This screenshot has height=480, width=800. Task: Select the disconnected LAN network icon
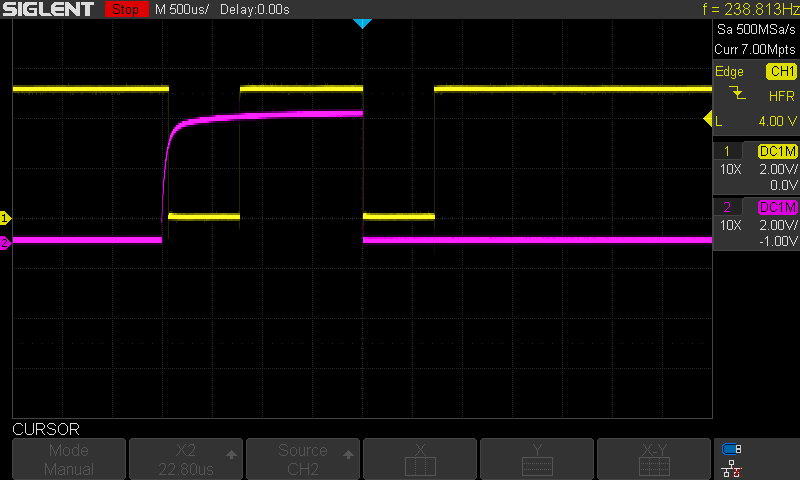[732, 469]
